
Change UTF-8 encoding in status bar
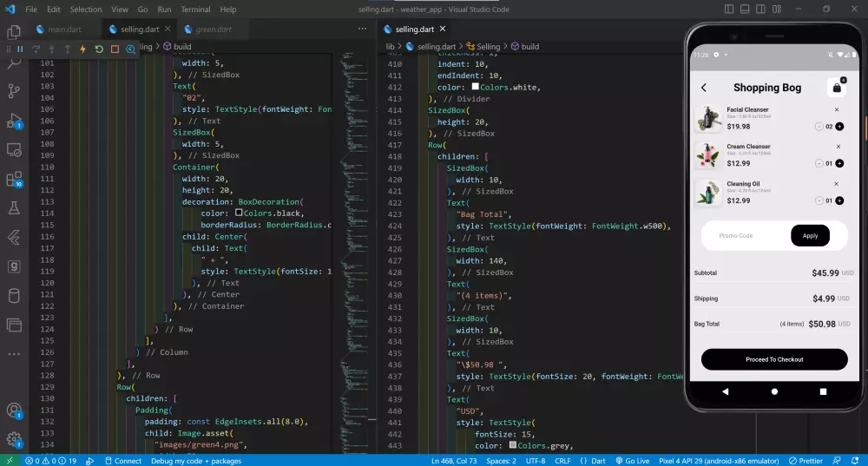[535, 461]
